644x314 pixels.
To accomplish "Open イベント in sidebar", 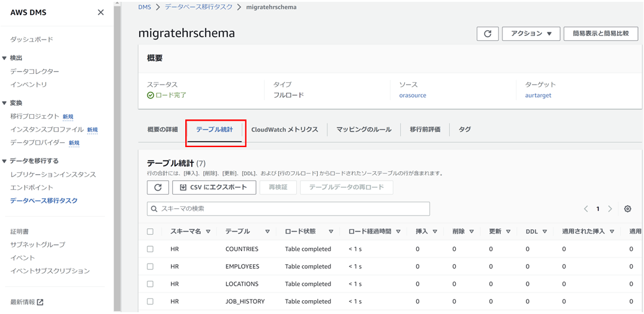I will 23,258.
